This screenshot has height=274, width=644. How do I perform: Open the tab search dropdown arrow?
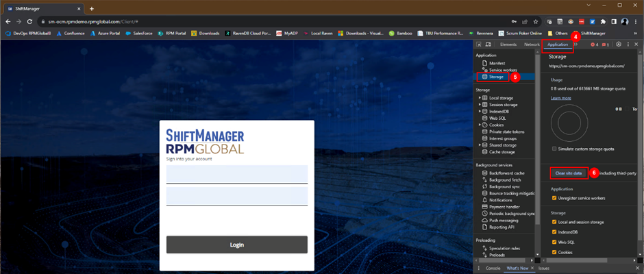pos(589,5)
